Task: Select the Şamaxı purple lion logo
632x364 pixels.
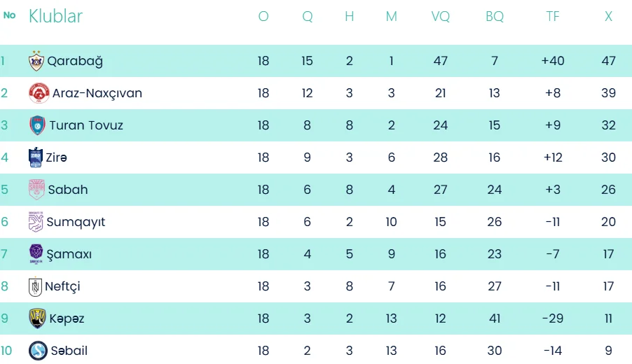Action: pyautogui.click(x=36, y=254)
